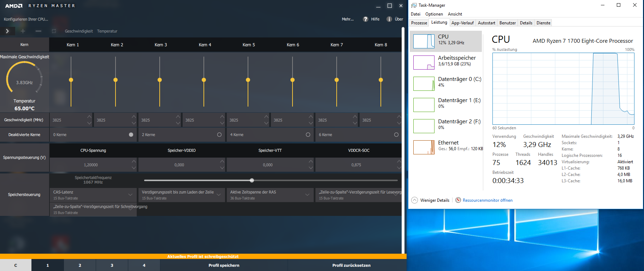Click the Ressourcenmonitor icon
The width and height of the screenshot is (644, 271).
(x=458, y=200)
